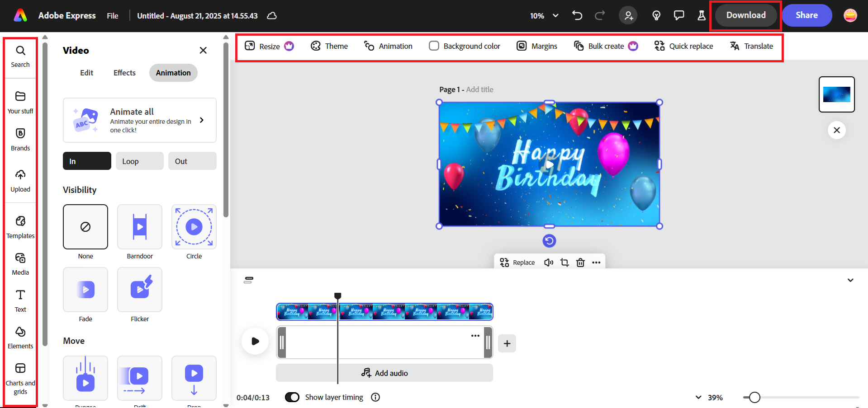Open the 10% zoom level dropdown
This screenshot has height=408, width=868.
[x=544, y=16]
